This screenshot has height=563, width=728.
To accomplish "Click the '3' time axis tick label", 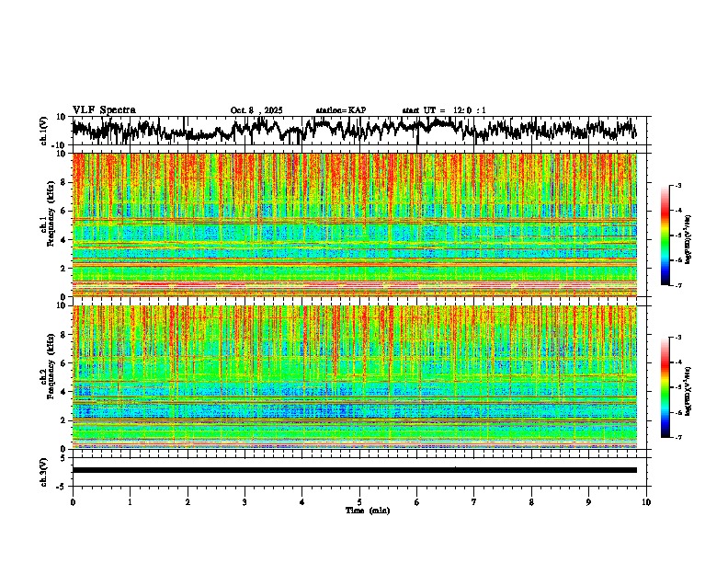I will click(x=245, y=502).
